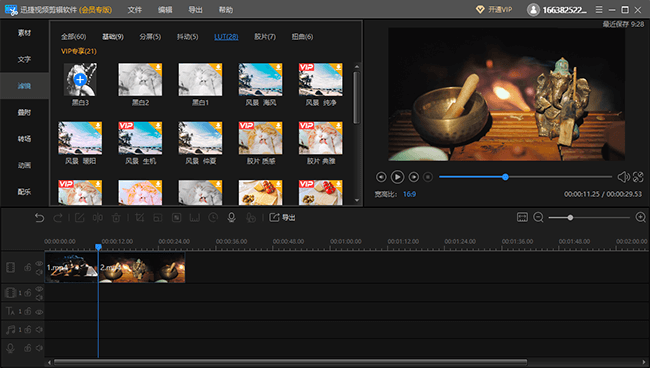The height and width of the screenshot is (368, 650).
Task: Click the fullscreen preview icon
Action: pyautogui.click(x=638, y=177)
